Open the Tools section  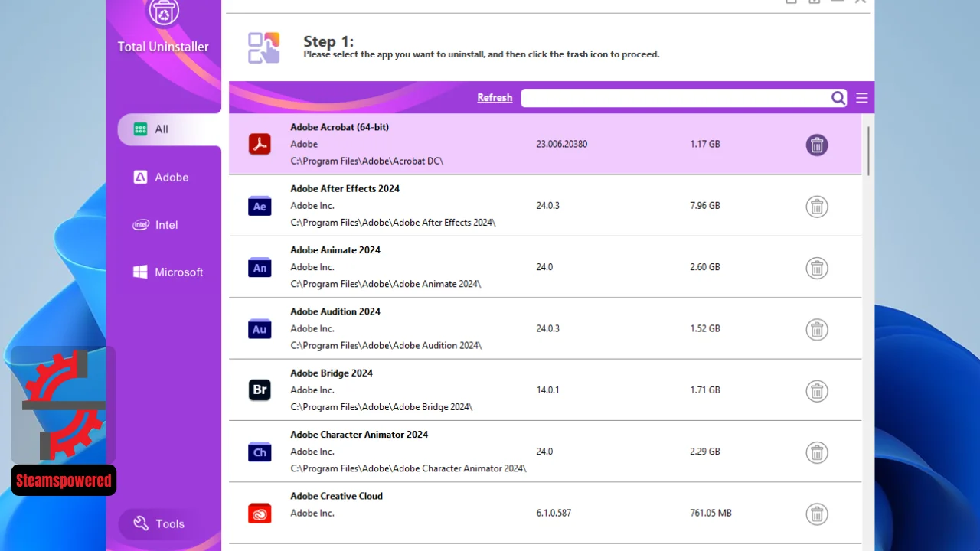[158, 523]
